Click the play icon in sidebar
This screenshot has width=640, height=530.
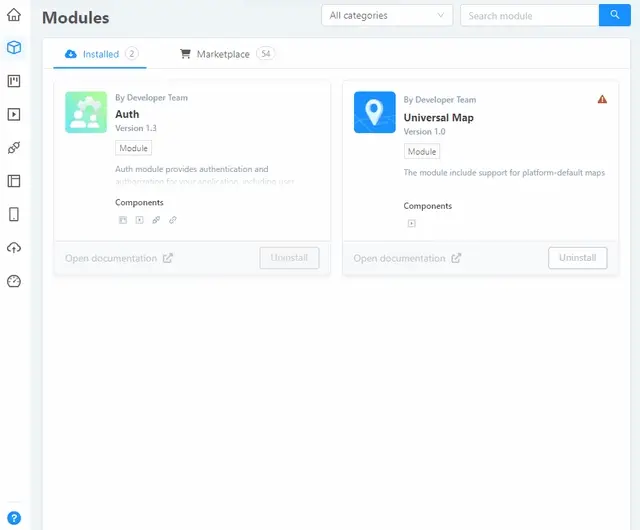[14, 114]
